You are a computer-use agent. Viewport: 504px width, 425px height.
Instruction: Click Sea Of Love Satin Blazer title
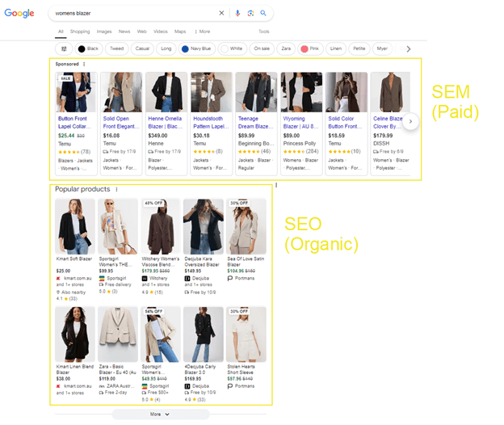tap(246, 262)
